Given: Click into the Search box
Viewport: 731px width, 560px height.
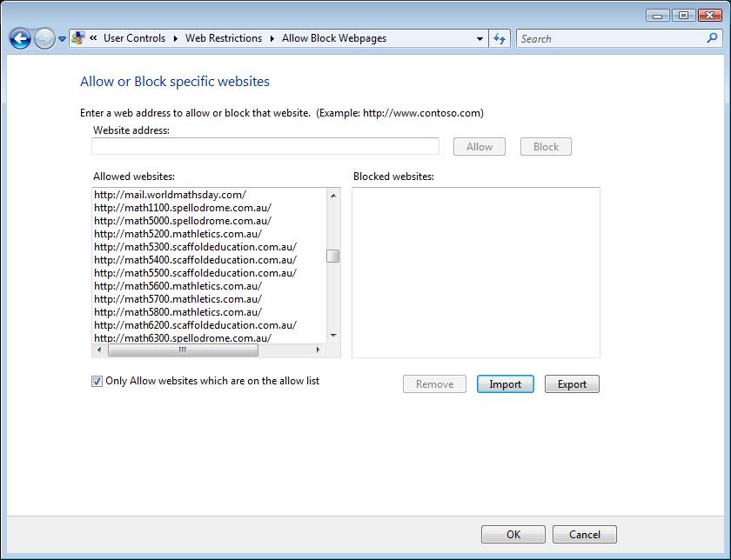Looking at the screenshot, I should 611,38.
